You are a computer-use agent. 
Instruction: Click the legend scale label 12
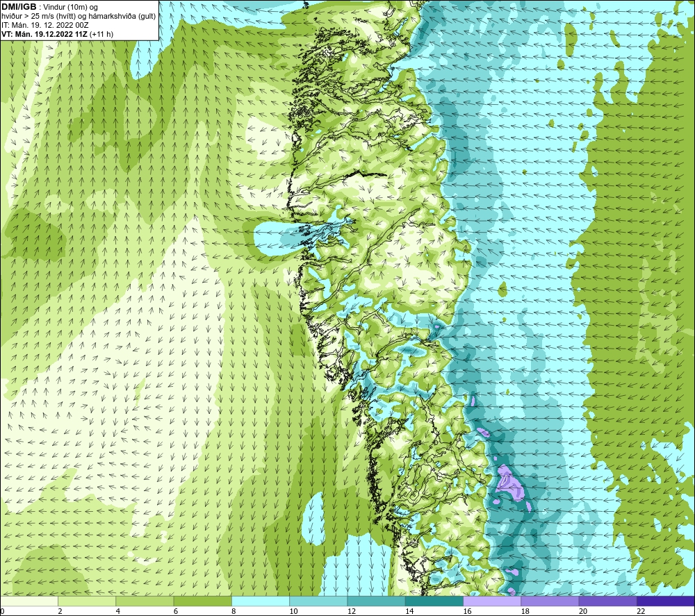point(352,611)
